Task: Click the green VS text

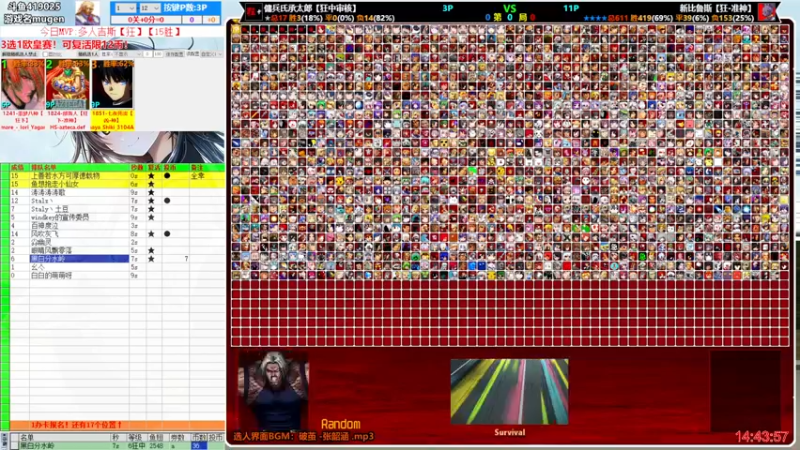Action: click(510, 8)
